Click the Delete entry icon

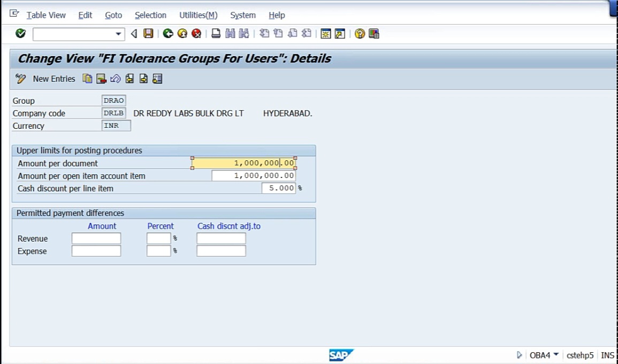coord(101,79)
